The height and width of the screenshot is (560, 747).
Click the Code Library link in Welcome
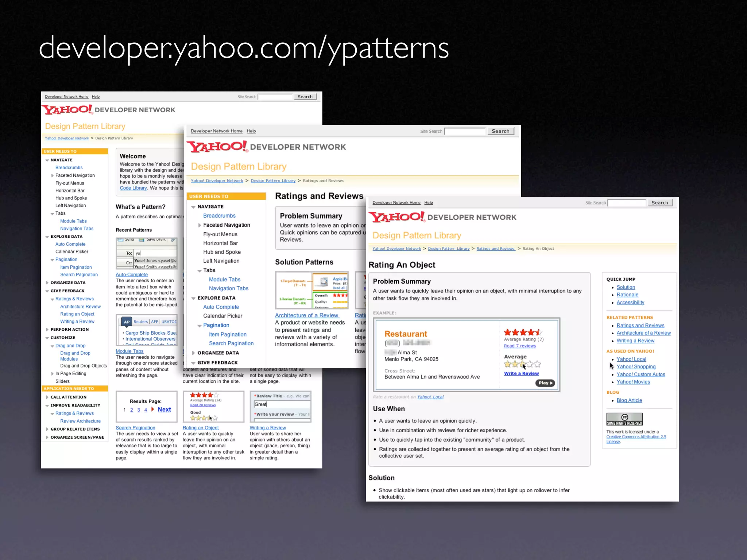click(x=133, y=188)
